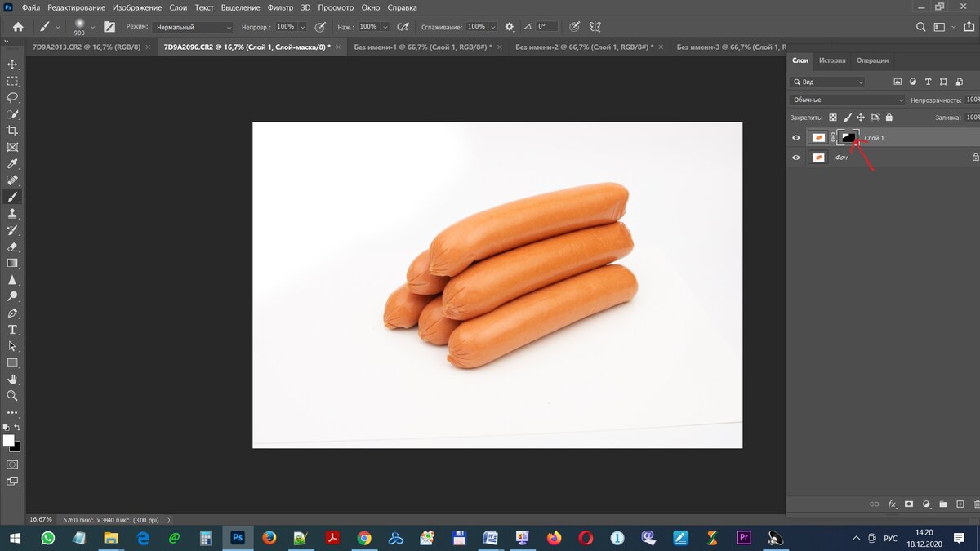Open the Вид layer filter dropdown
Image resolution: width=980 pixels, height=551 pixels.
coord(827,82)
